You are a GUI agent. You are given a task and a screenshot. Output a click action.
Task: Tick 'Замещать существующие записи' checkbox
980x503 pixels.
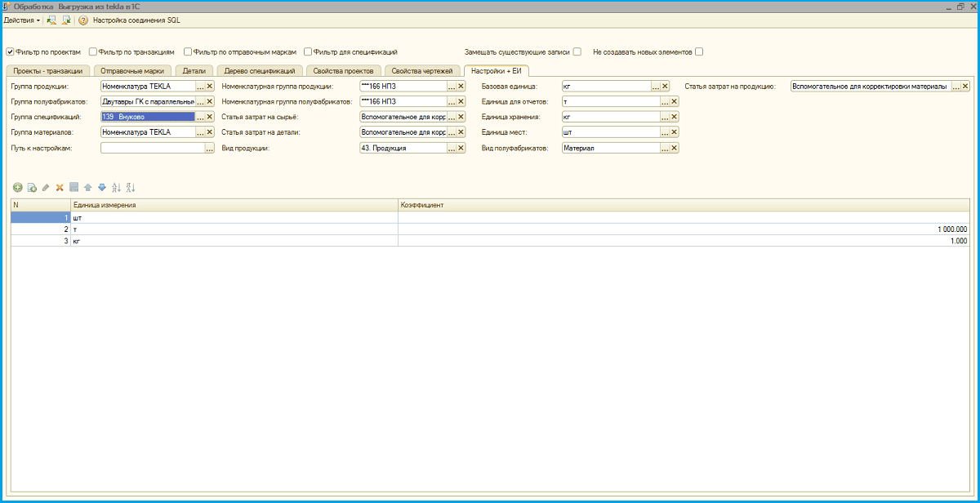coord(577,51)
